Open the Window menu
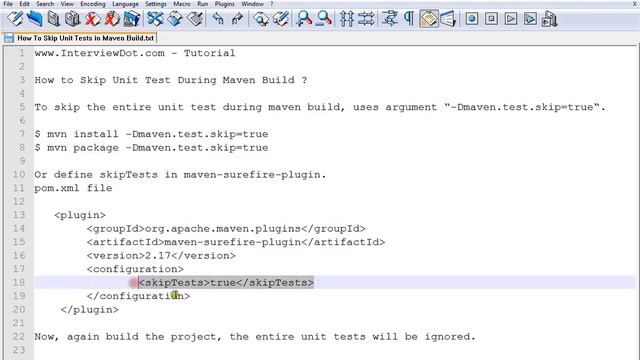The width and height of the screenshot is (640, 360). (x=252, y=4)
